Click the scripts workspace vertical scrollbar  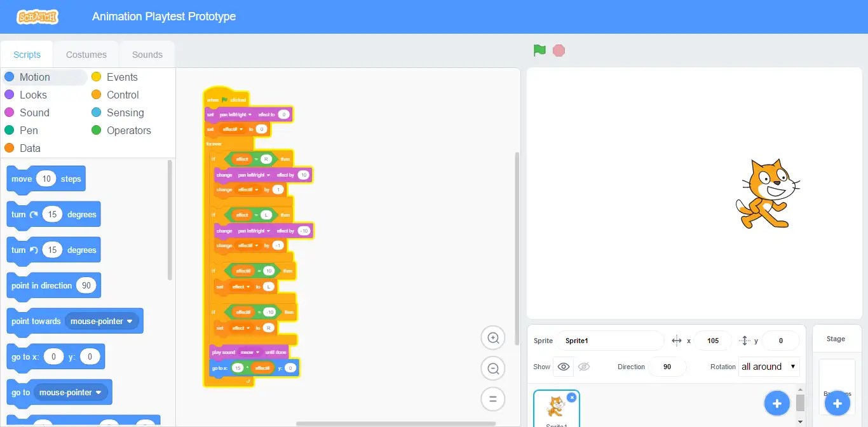[517, 248]
